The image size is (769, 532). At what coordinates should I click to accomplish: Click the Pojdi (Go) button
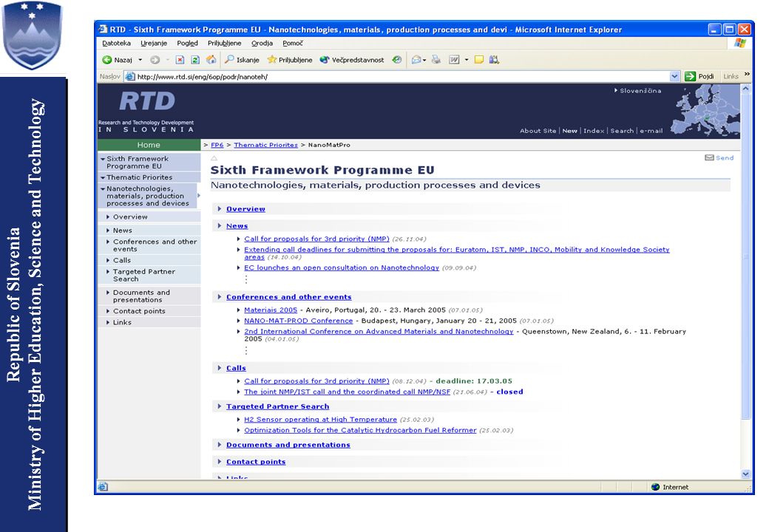click(699, 76)
